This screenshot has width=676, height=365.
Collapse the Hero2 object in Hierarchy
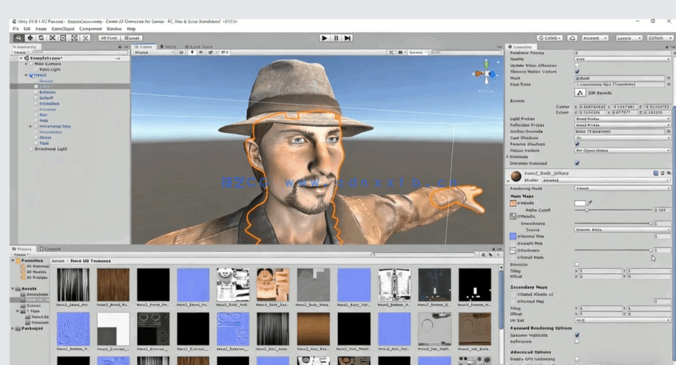(x=26, y=75)
